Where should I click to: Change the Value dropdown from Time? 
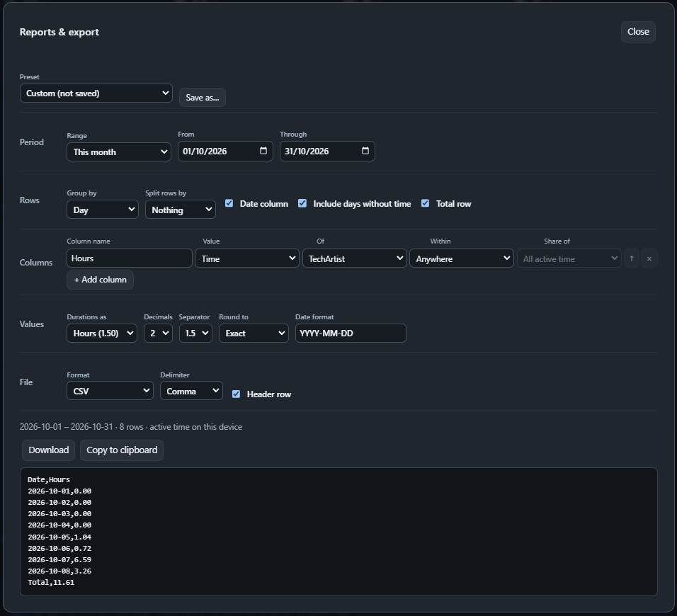pyautogui.click(x=247, y=258)
